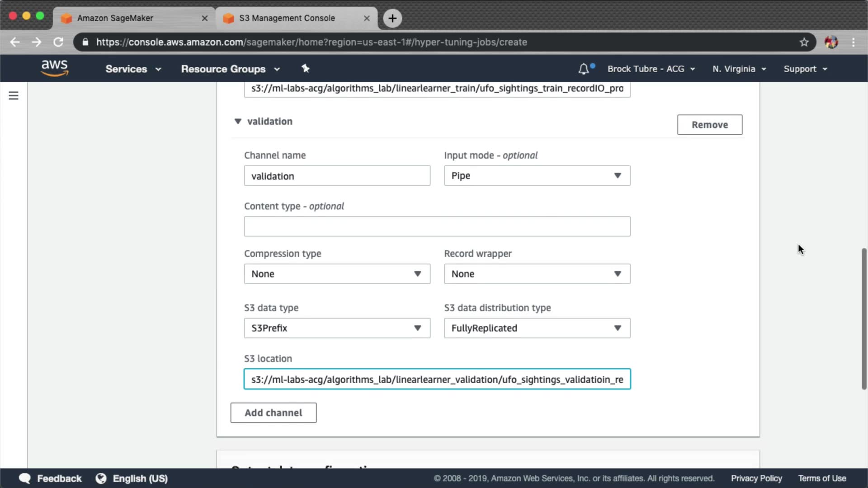868x488 pixels.
Task: Open the notifications bell icon
Action: tap(584, 69)
